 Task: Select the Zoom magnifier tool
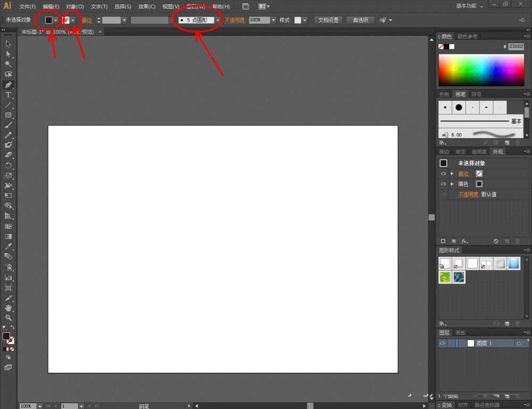coord(8,318)
